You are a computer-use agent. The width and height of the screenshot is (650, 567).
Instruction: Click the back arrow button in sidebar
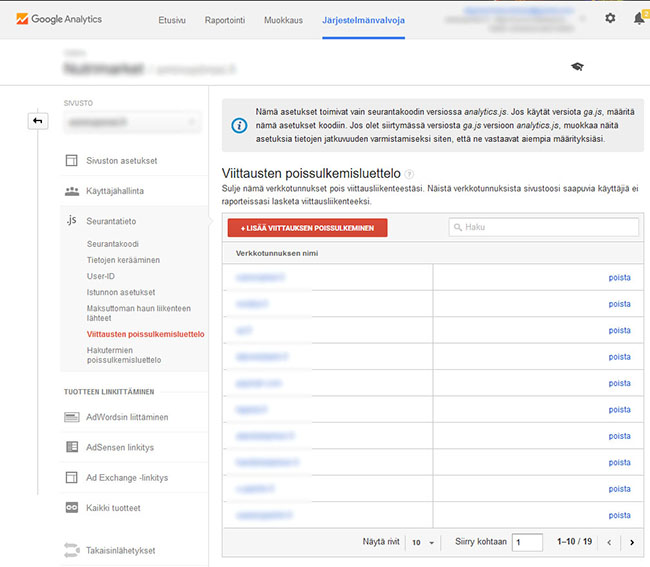click(38, 121)
